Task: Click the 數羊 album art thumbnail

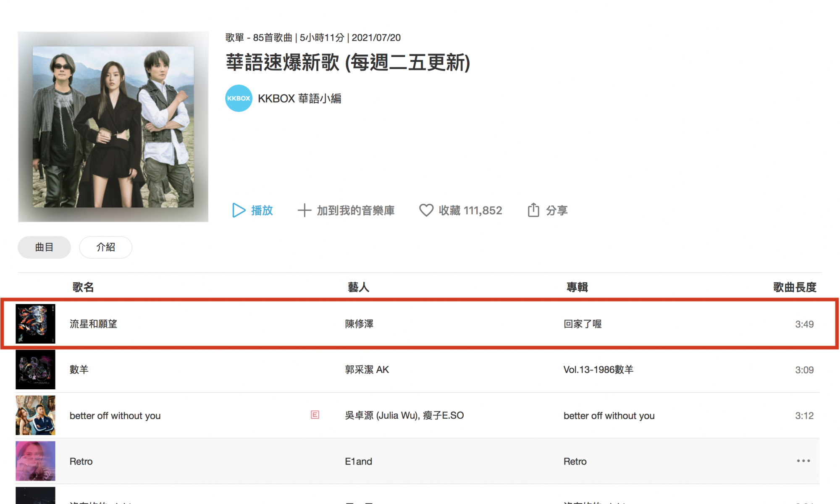Action: pos(35,370)
